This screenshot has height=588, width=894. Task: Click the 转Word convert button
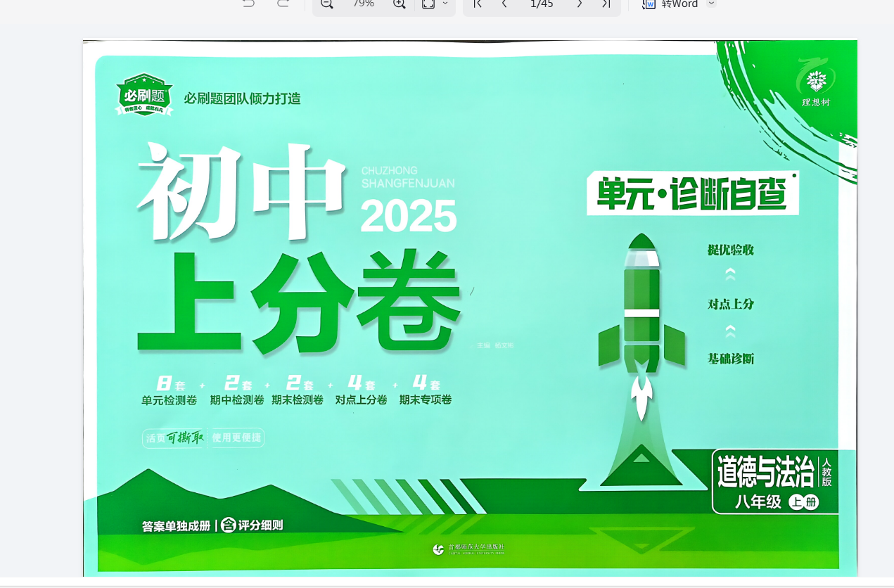point(679,4)
